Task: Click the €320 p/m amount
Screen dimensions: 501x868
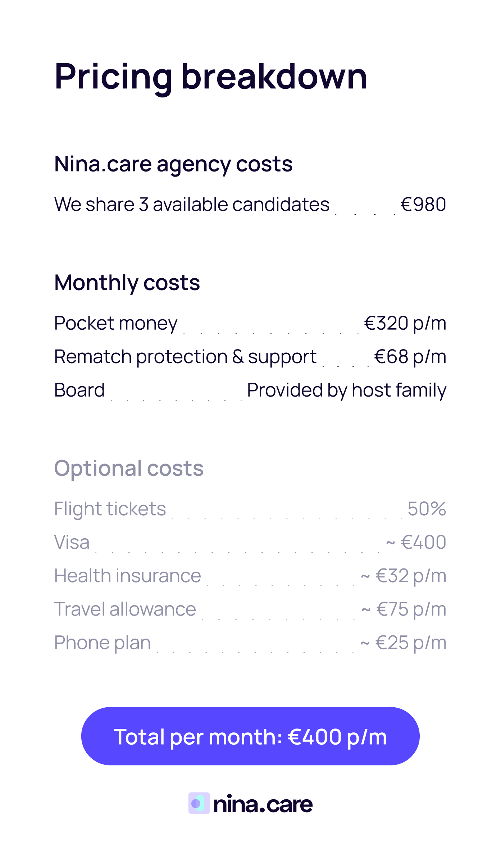Action: coord(405,323)
